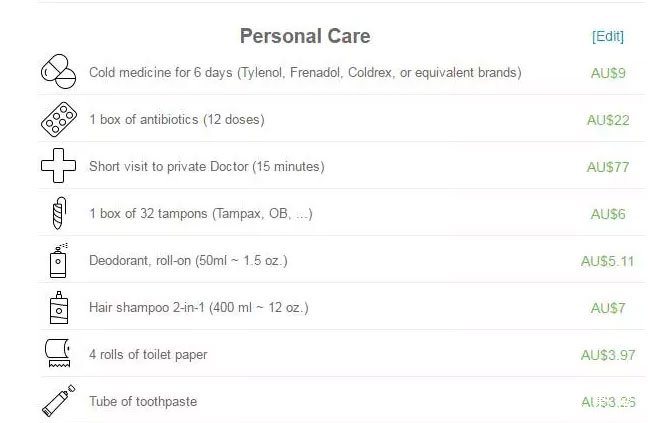660x423 pixels.
Task: Click the AU$22 antibiotics price
Action: (608, 120)
